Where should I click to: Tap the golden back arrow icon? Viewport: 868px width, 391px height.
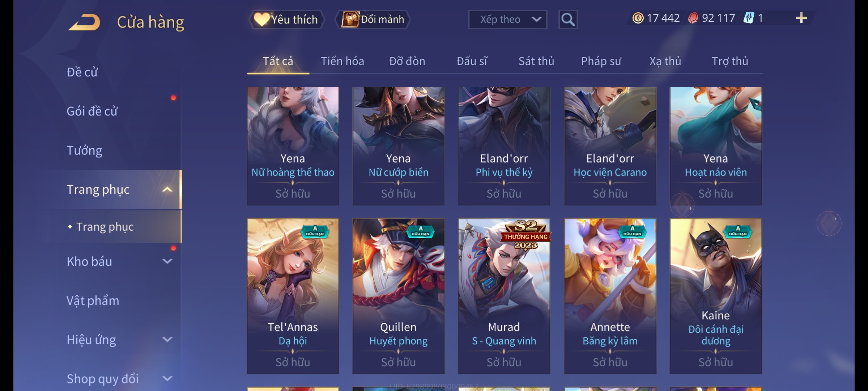coord(84,22)
